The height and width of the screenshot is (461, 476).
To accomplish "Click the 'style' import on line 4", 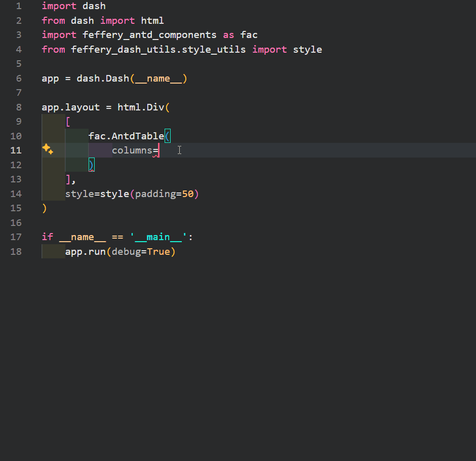I will [x=307, y=50].
